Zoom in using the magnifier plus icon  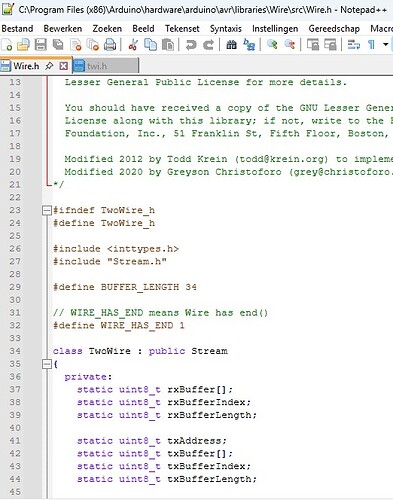tap(272, 44)
